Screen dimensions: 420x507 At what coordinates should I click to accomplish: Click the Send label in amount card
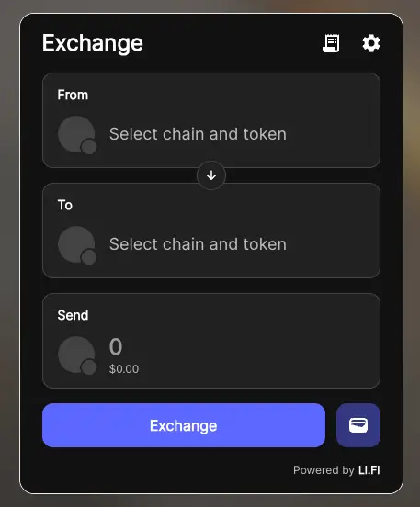click(x=73, y=315)
